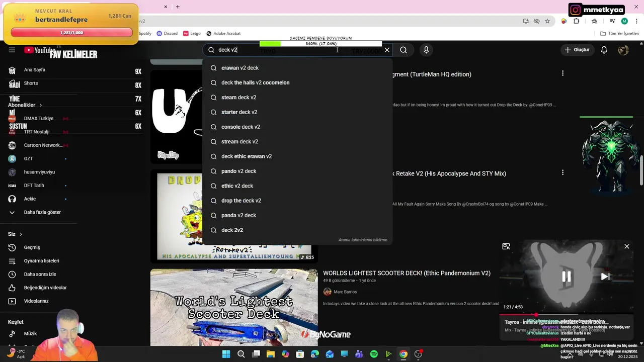Open the Discord bookmark
644x362 pixels.
(167, 33)
